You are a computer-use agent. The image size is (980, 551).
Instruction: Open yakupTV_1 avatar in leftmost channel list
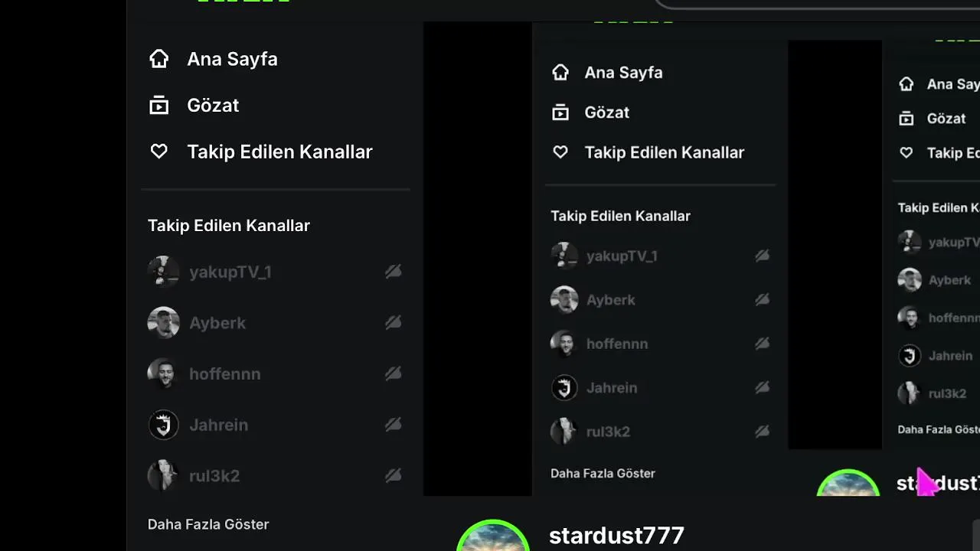pyautogui.click(x=163, y=272)
